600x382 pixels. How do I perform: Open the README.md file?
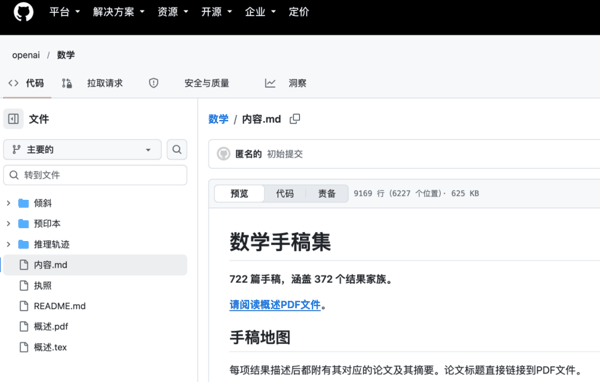[60, 306]
